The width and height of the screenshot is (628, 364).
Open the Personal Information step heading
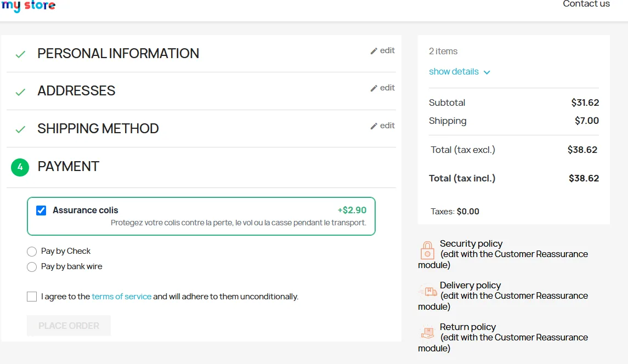pos(118,53)
